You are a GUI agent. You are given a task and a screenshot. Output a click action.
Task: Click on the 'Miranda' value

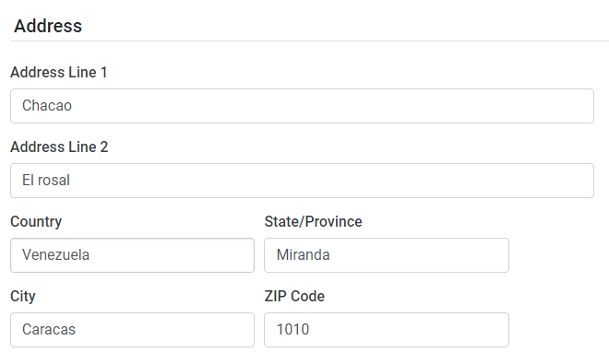(303, 254)
